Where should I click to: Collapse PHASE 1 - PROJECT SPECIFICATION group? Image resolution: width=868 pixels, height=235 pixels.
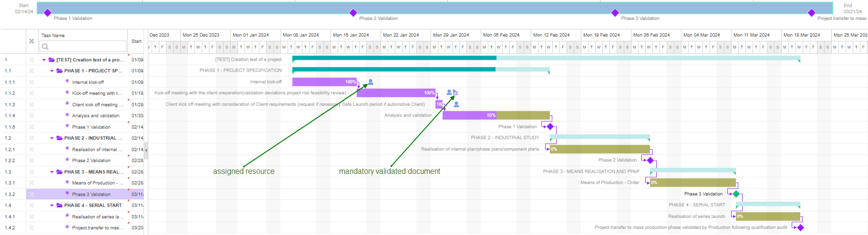[x=52, y=71]
